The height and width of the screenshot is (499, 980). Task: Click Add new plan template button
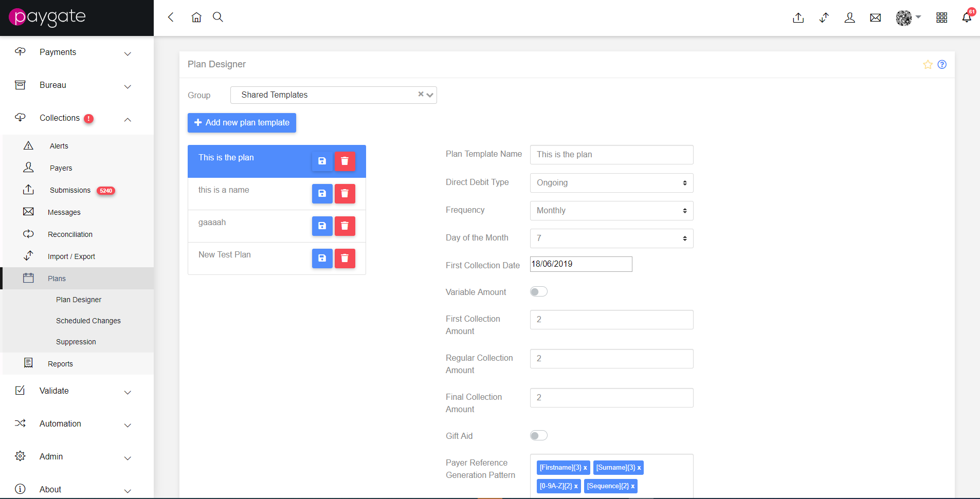(x=242, y=123)
